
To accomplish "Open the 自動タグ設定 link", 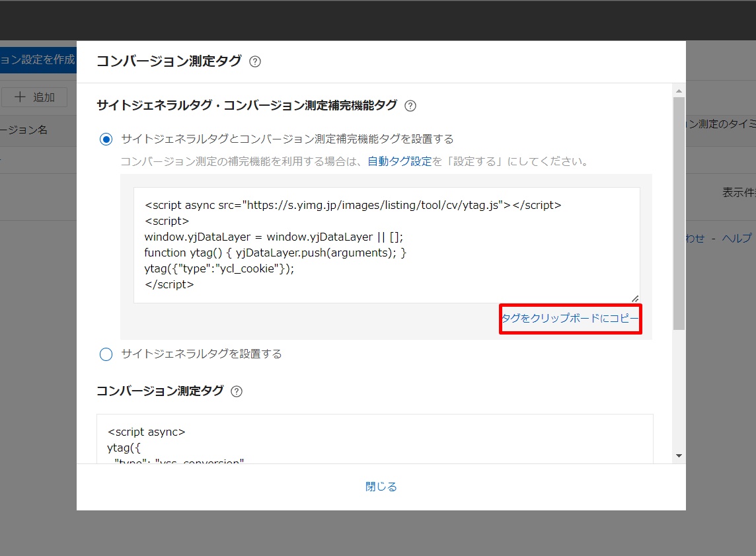I will pos(399,161).
